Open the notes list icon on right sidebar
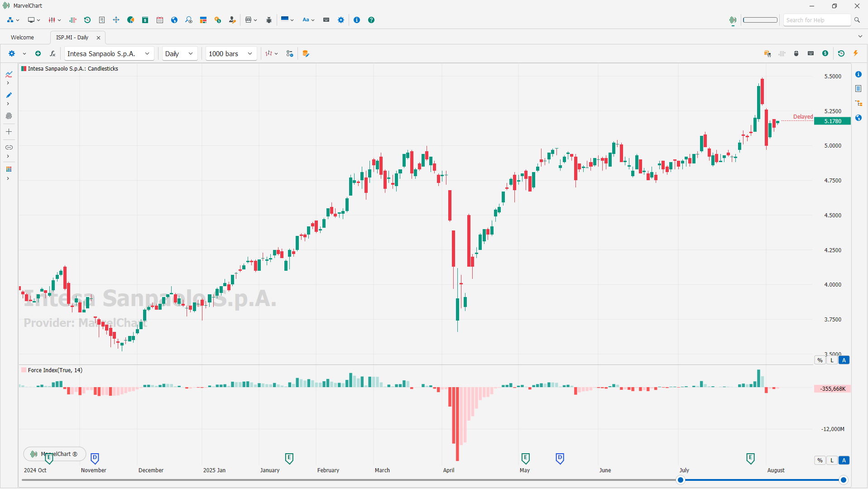 (x=858, y=89)
